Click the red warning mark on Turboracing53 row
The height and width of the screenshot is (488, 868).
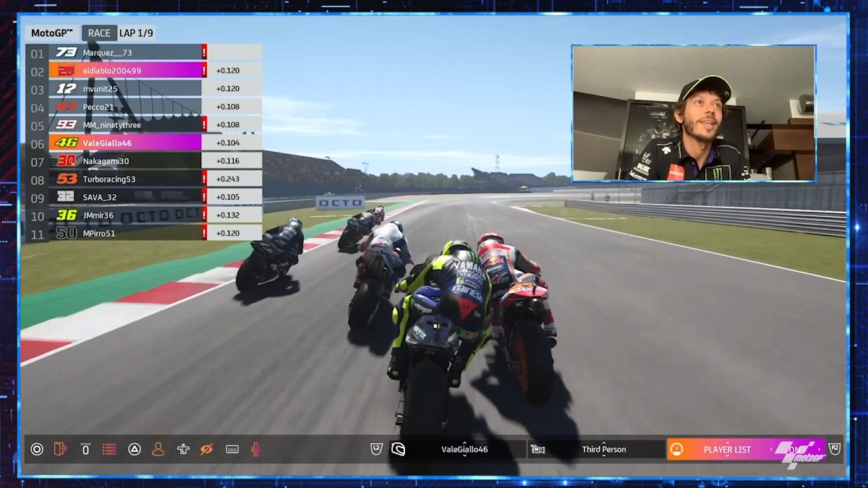coord(205,179)
